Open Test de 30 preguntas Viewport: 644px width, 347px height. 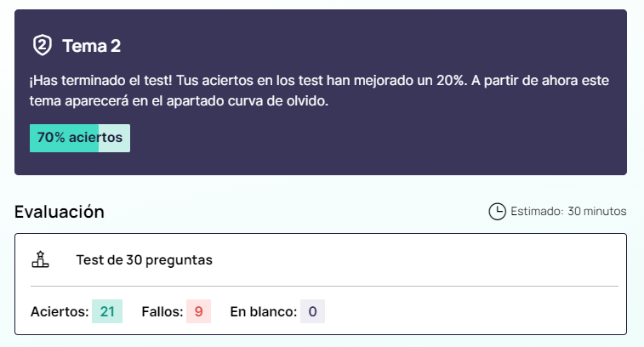click(x=144, y=259)
